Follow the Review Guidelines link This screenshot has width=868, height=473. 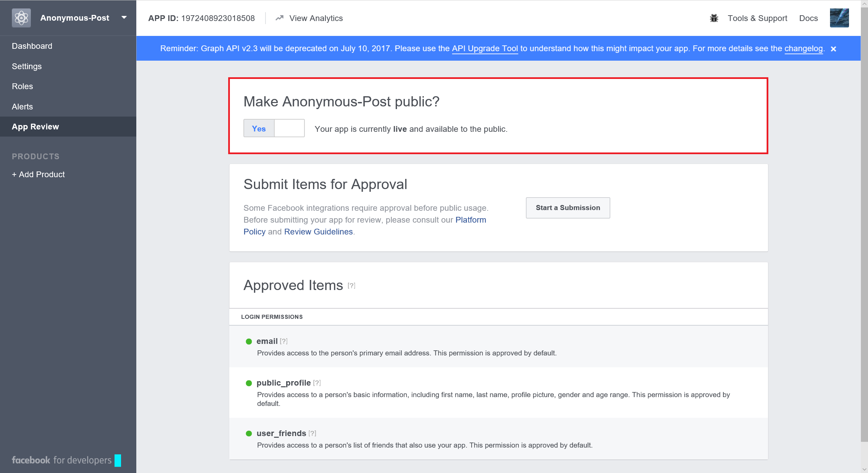[318, 232]
